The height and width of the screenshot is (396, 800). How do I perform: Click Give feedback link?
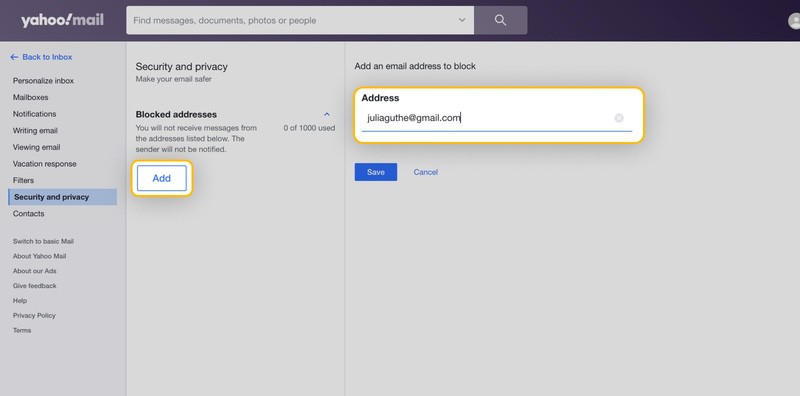pyautogui.click(x=35, y=286)
